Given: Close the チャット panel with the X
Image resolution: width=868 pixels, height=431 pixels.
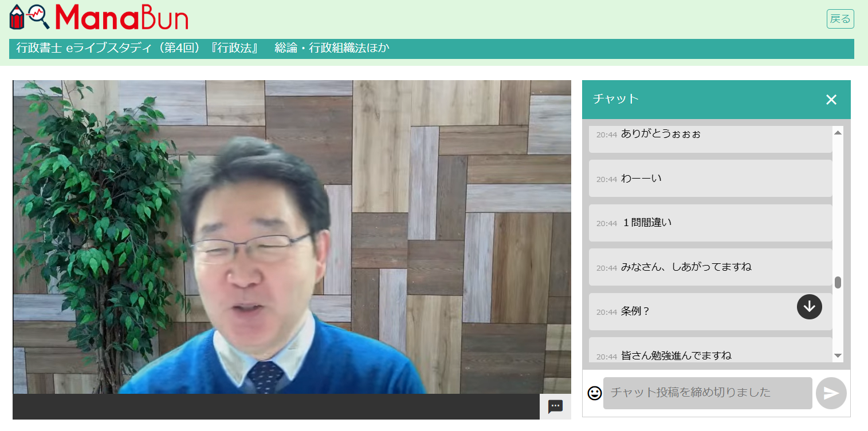Looking at the screenshot, I should pyautogui.click(x=831, y=100).
